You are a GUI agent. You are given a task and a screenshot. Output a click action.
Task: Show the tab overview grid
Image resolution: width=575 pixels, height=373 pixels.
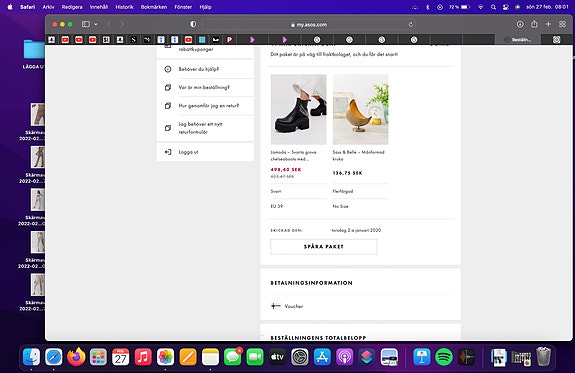point(562,24)
